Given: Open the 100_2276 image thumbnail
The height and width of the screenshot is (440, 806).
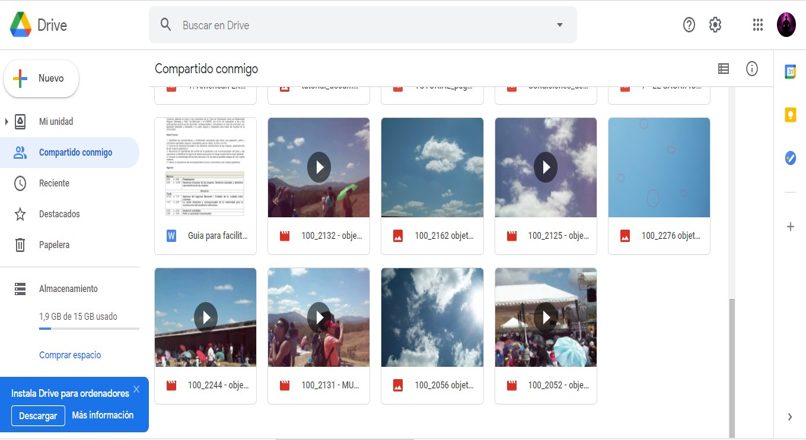Looking at the screenshot, I should click(x=659, y=168).
